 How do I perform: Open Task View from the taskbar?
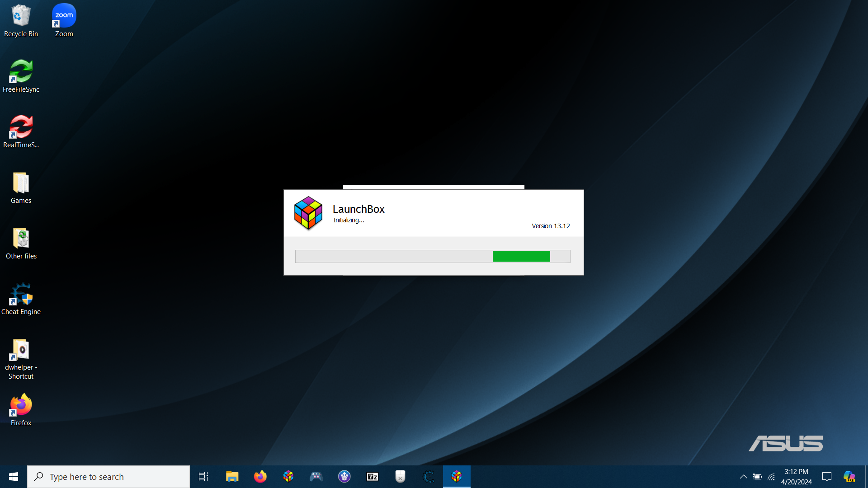203,477
